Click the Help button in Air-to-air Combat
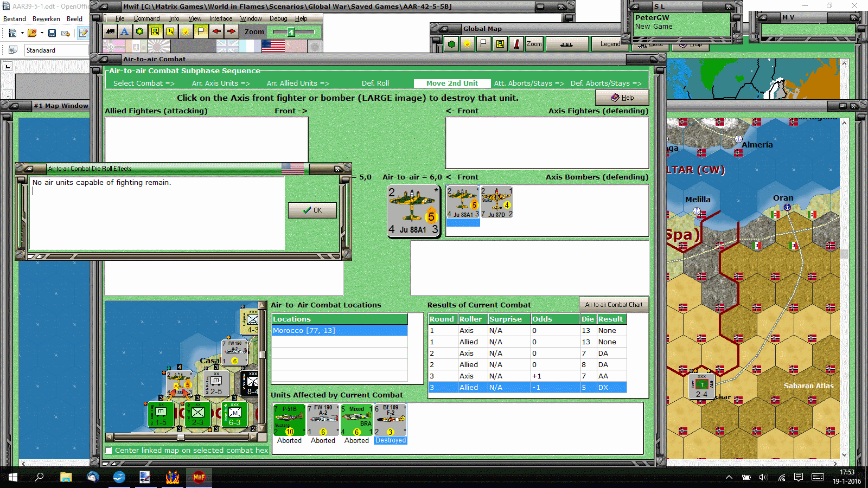This screenshot has height=488, width=868. (x=622, y=98)
